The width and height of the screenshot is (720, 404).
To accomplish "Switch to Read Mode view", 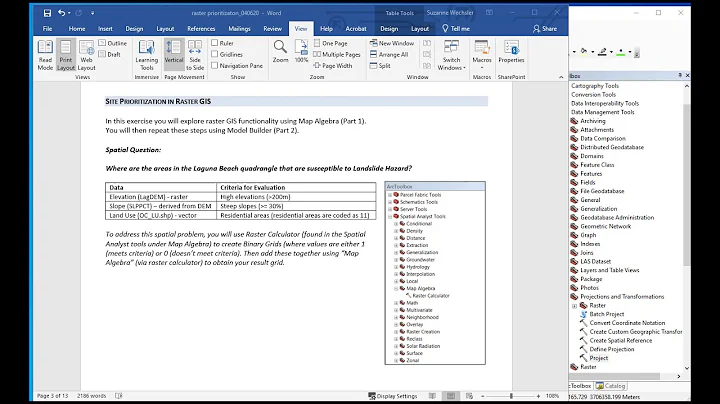I will (45, 55).
